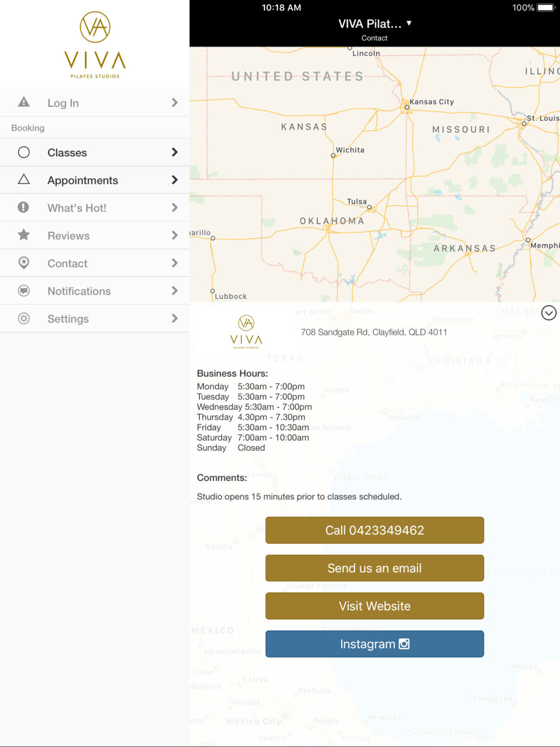Viewport: 560px width, 747px height.
Task: Collapse the info panel with circled chevron
Action: click(x=549, y=313)
